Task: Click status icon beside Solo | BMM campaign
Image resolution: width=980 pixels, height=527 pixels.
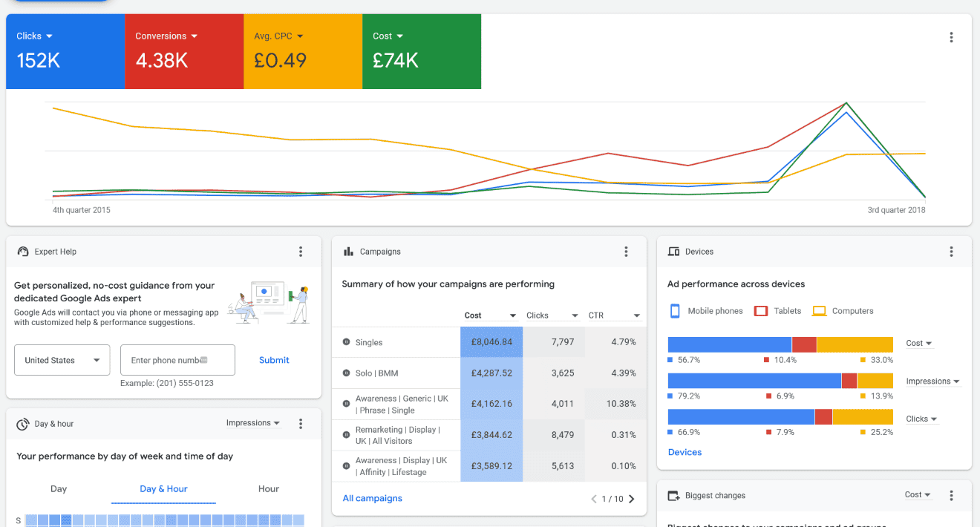Action: pyautogui.click(x=346, y=373)
